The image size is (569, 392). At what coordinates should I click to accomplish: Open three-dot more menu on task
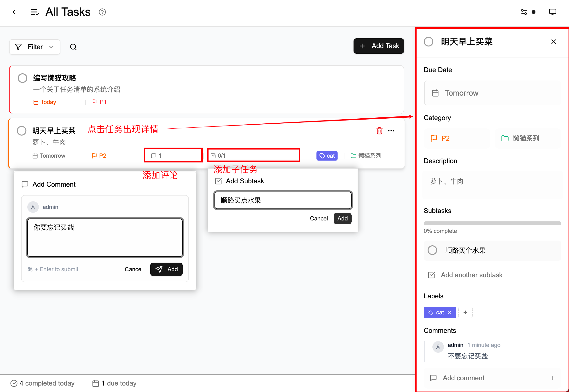(x=391, y=131)
